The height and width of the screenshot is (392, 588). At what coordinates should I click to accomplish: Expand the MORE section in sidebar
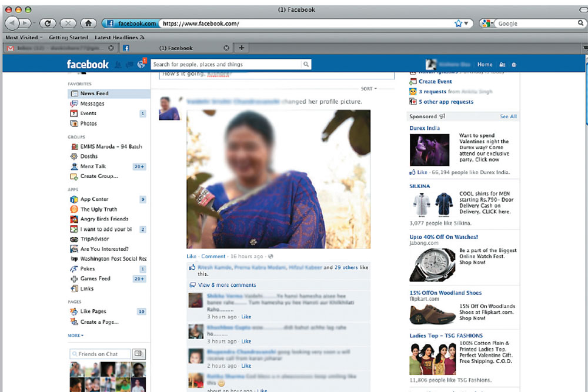(x=75, y=336)
